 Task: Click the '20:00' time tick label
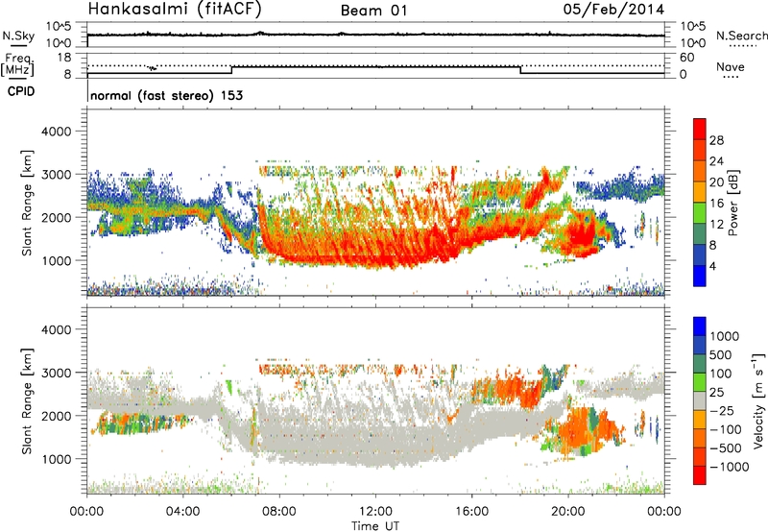[x=568, y=512]
